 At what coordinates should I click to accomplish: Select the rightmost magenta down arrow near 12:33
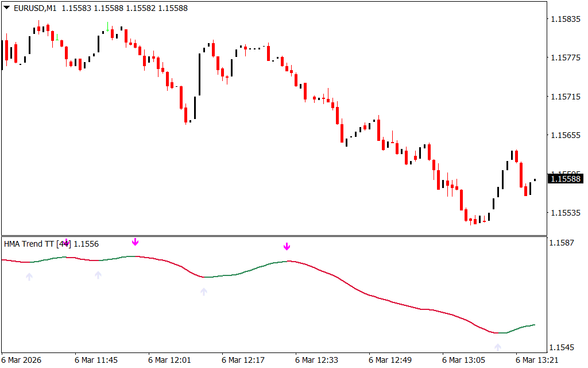point(287,247)
